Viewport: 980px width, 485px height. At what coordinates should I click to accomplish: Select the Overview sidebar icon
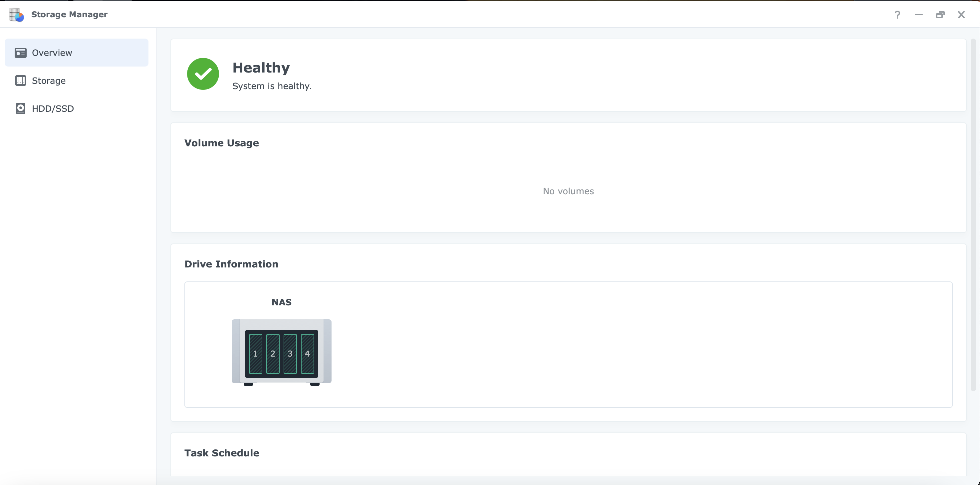pyautogui.click(x=21, y=53)
